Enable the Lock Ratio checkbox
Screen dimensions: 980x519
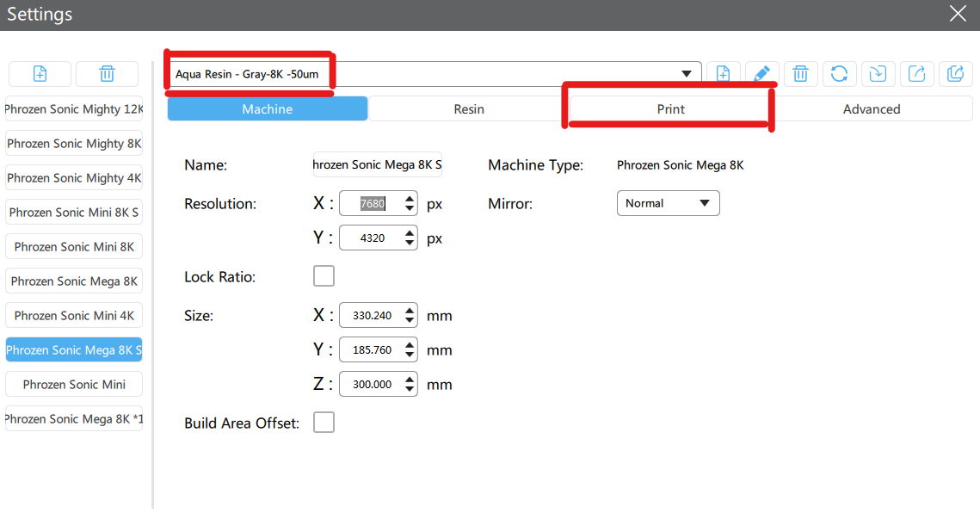324,275
